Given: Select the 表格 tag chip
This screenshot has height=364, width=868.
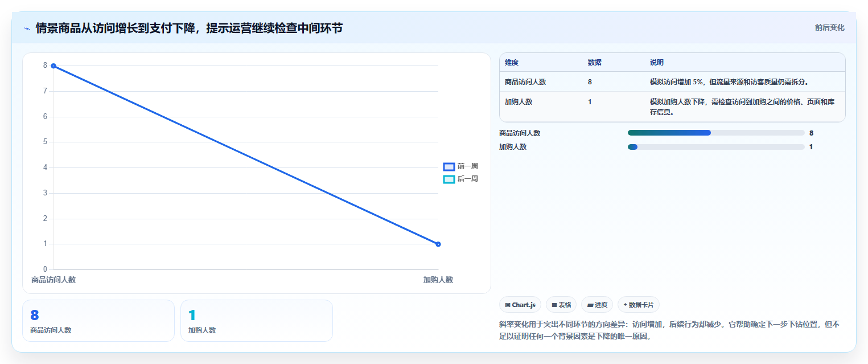Looking at the screenshot, I should (561, 305).
